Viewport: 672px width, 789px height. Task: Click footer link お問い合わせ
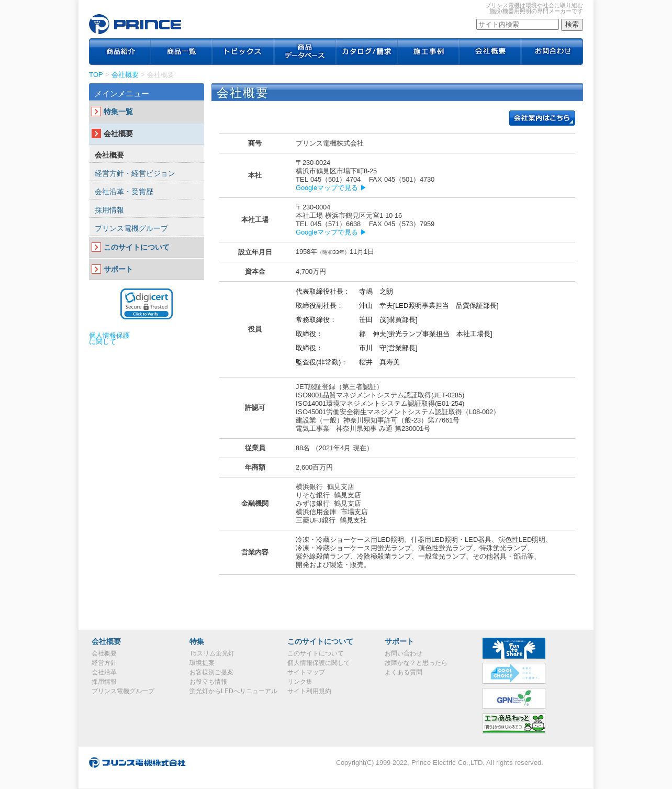coord(404,653)
